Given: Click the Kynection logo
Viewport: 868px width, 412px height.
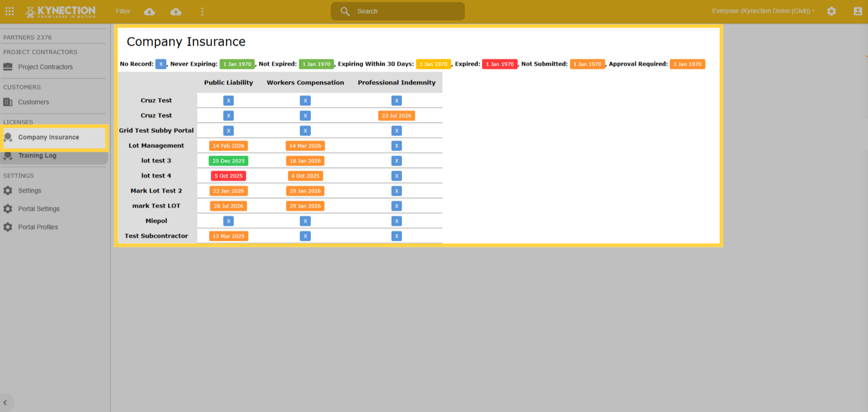Looking at the screenshot, I should point(60,12).
